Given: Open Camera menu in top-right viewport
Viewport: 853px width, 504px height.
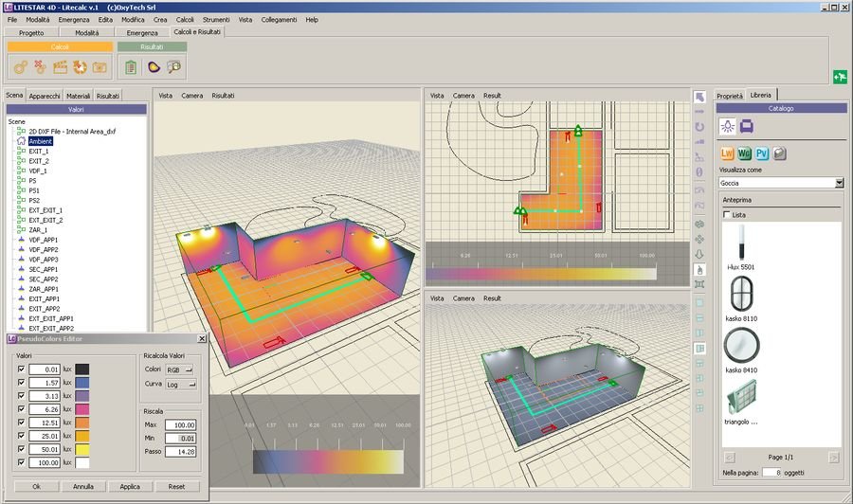Looking at the screenshot, I should (463, 96).
